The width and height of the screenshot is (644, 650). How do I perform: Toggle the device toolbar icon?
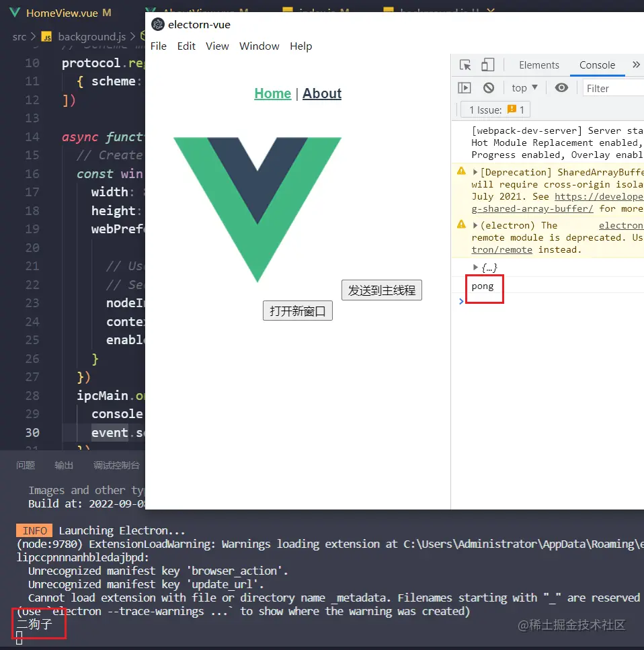(x=487, y=65)
